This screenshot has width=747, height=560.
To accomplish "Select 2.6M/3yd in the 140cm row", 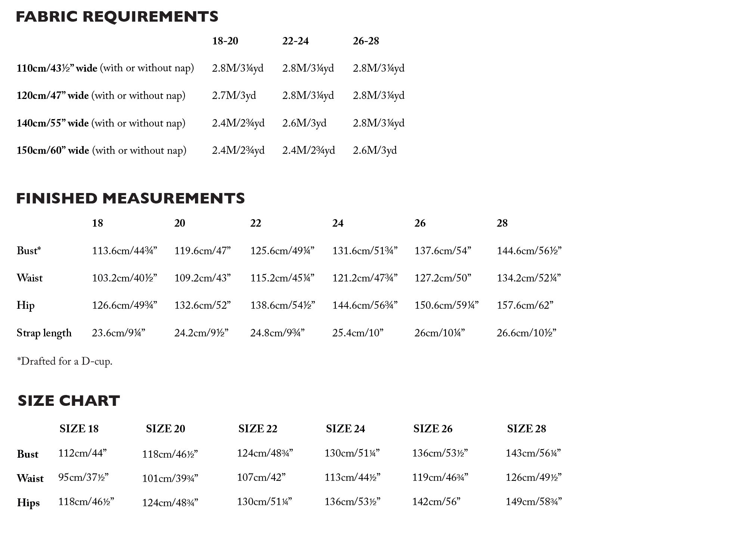I will click(304, 123).
